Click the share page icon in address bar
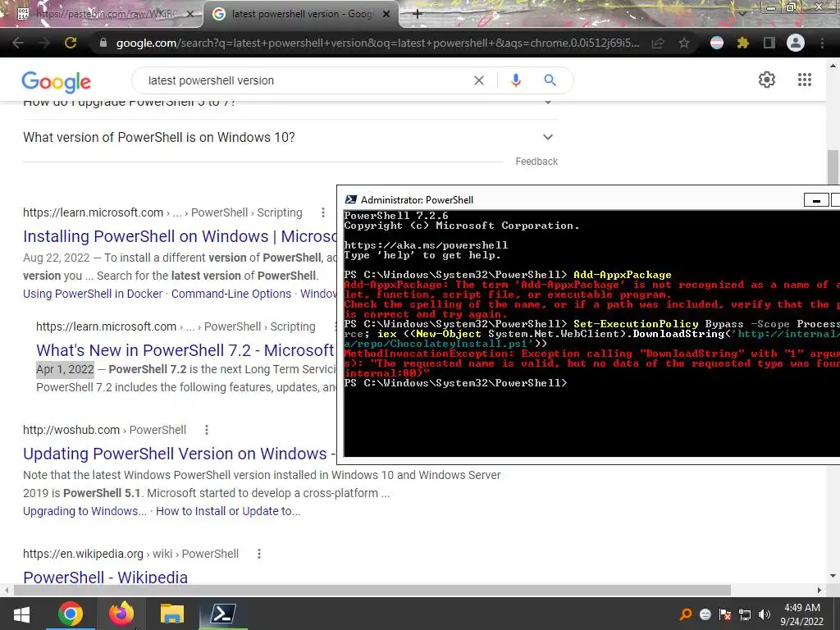This screenshot has height=630, width=840. pyautogui.click(x=658, y=43)
